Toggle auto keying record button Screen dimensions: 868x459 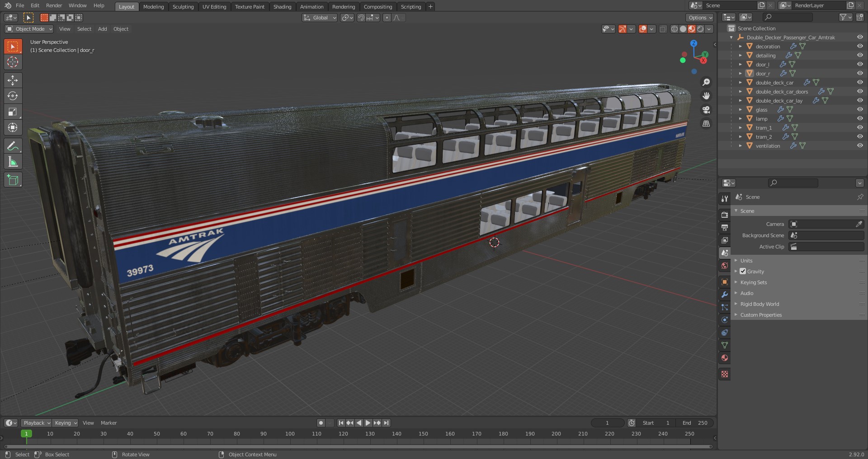pos(321,423)
